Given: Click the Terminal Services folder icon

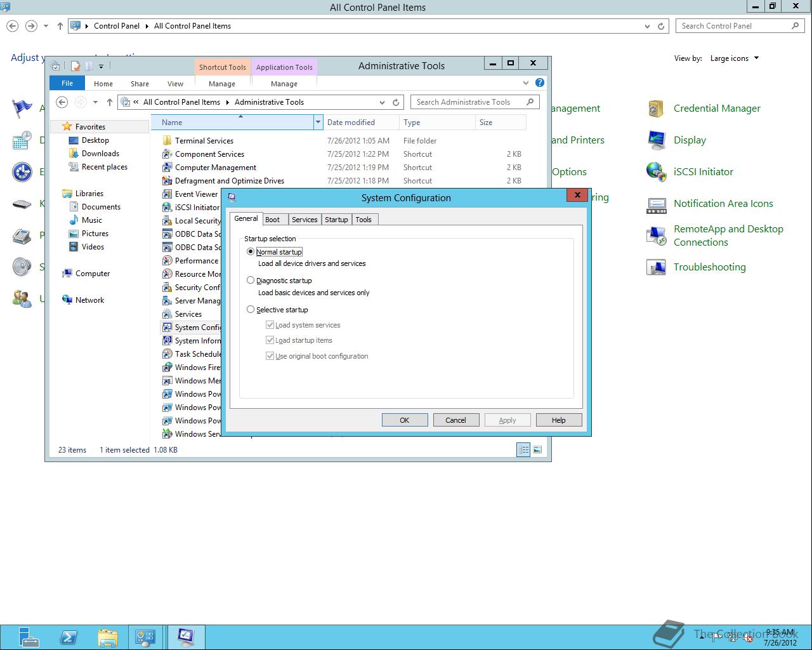Looking at the screenshot, I should [x=167, y=141].
